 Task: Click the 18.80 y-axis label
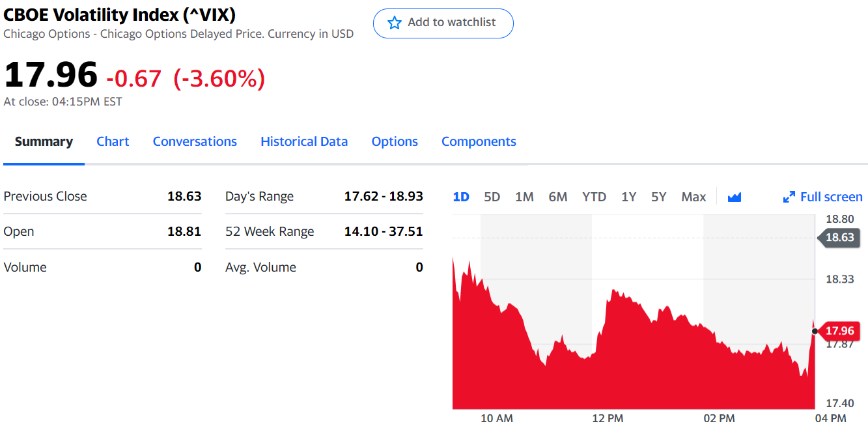point(840,219)
